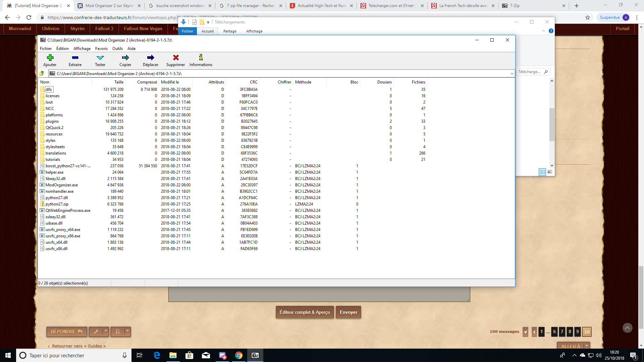The image size is (644, 362).
Task: Reload the page in Chrome
Action: [x=29, y=17]
